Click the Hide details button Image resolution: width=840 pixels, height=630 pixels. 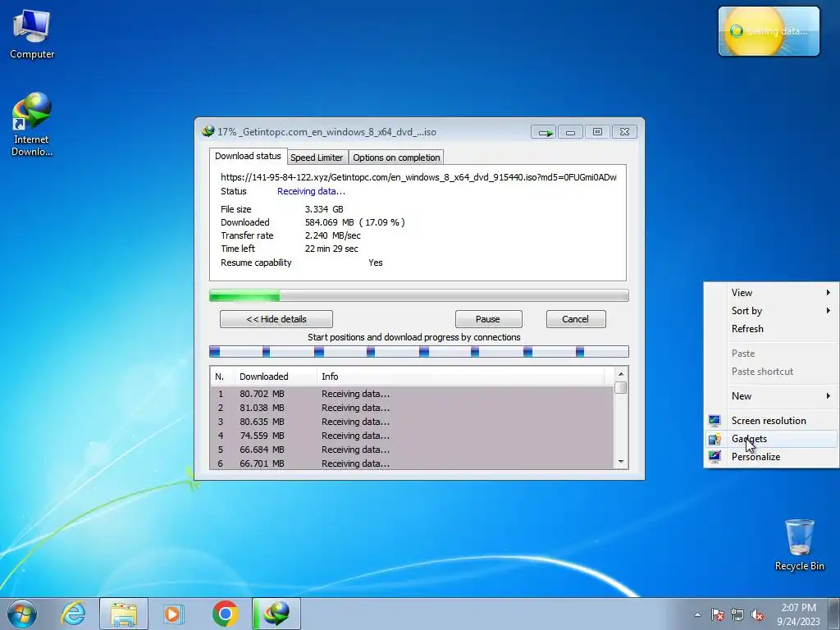coord(276,319)
